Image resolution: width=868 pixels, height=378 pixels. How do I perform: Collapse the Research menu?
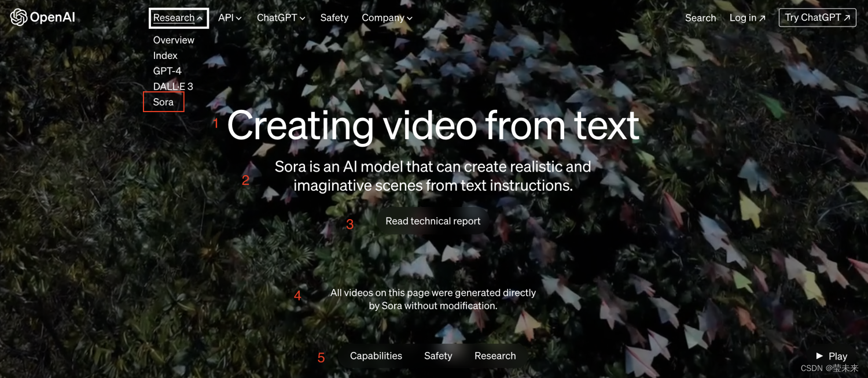click(178, 18)
